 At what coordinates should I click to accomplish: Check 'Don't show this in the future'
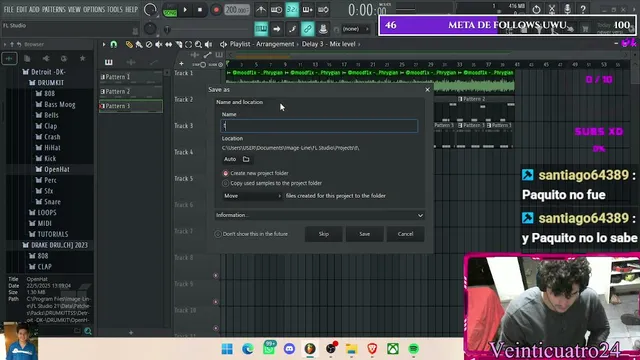218,234
